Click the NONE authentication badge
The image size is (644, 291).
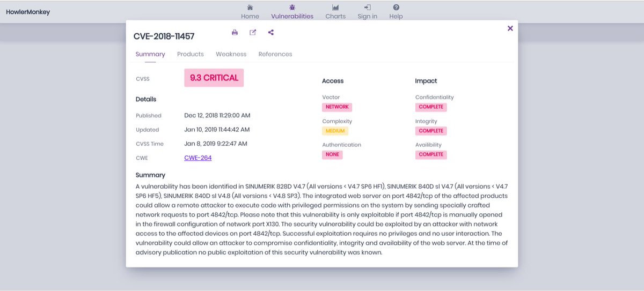pyautogui.click(x=332, y=154)
